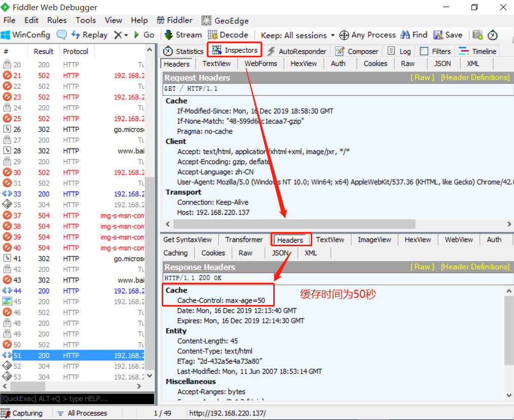Take a screenshot with the camera icon
This screenshot has width=514, height=420.
[x=478, y=35]
